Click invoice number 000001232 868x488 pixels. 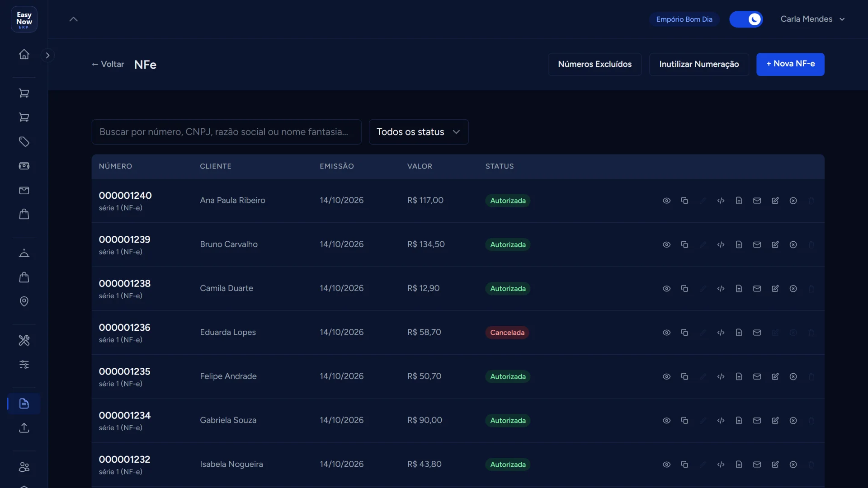(124, 459)
